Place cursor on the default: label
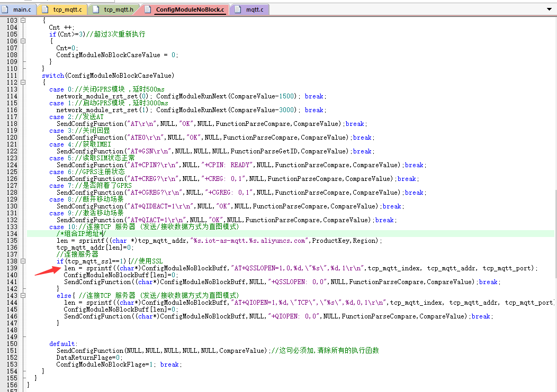This screenshot has height=392, width=557. (63, 344)
